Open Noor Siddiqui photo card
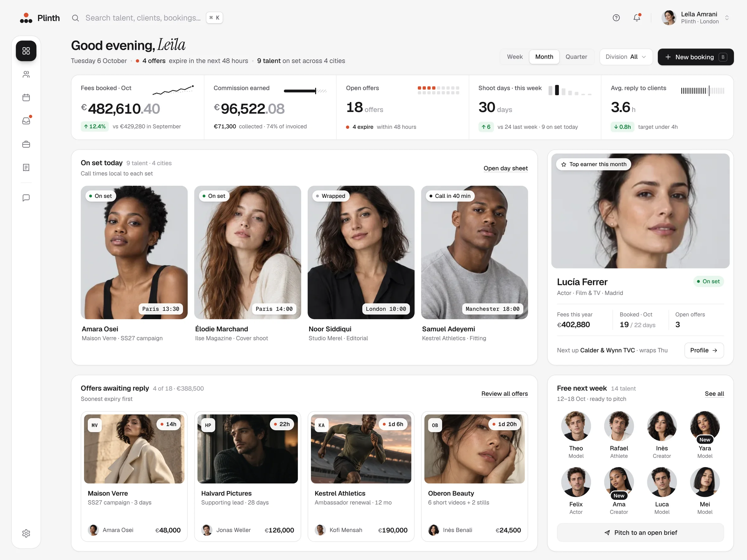Viewport: 747px width, 560px height. click(361, 252)
